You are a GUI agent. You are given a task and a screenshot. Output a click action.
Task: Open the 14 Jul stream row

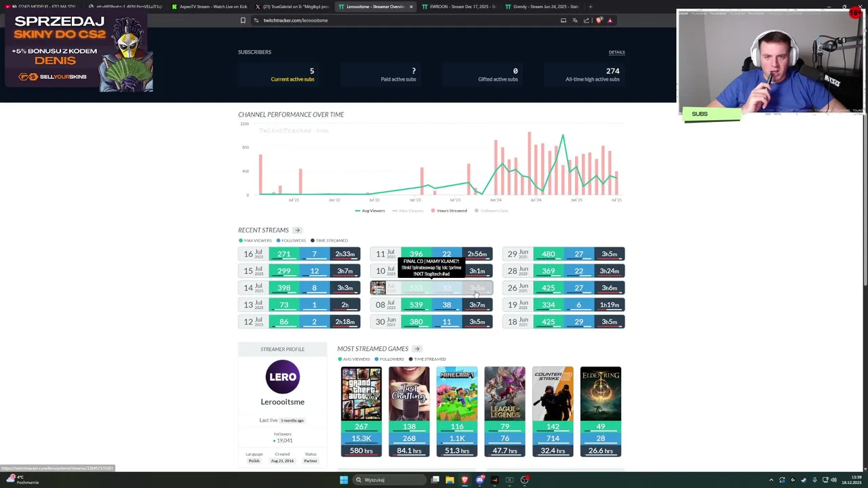pos(299,288)
